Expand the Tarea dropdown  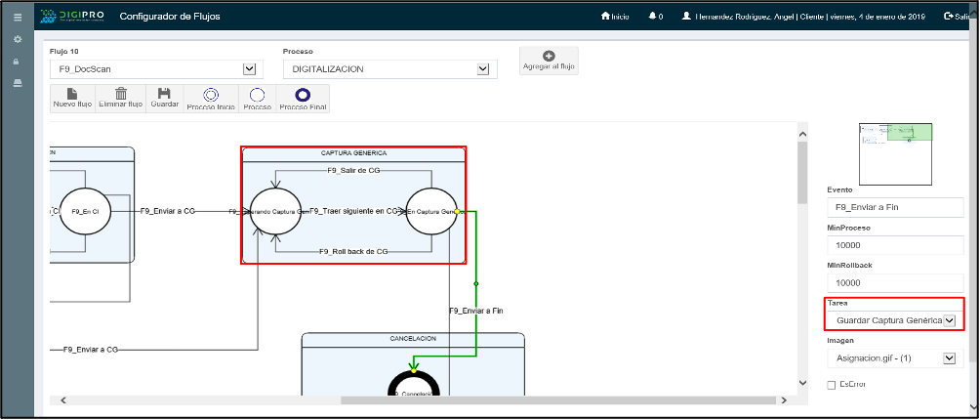point(950,320)
